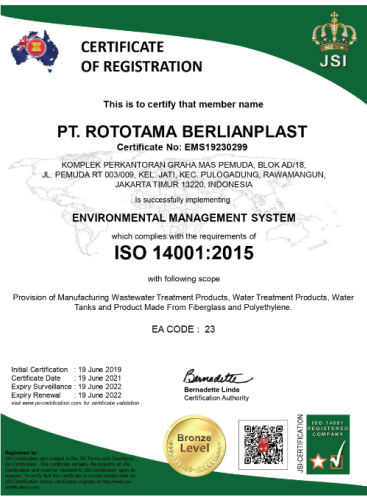Click the Bronze Level gold medal
This screenshot has width=367, height=500.
pos(194,445)
